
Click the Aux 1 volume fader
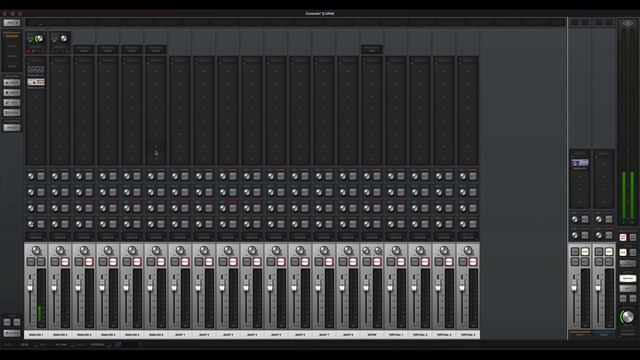[574, 287]
